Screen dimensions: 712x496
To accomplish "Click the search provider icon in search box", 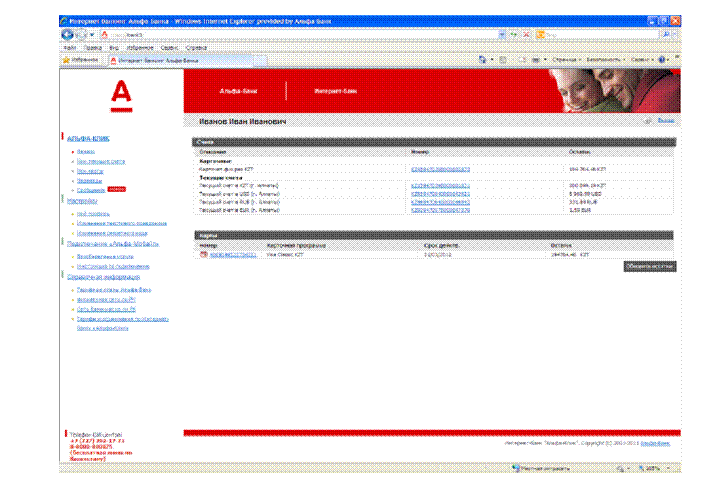I will [x=540, y=35].
